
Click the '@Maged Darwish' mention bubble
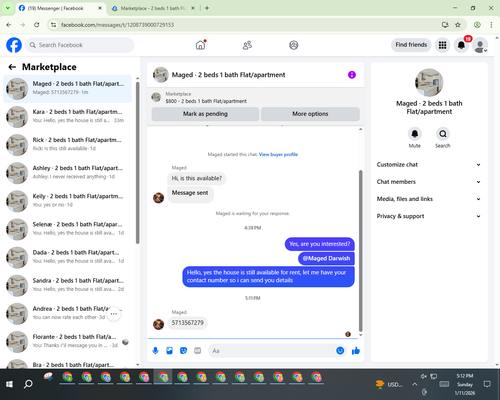[326, 259]
